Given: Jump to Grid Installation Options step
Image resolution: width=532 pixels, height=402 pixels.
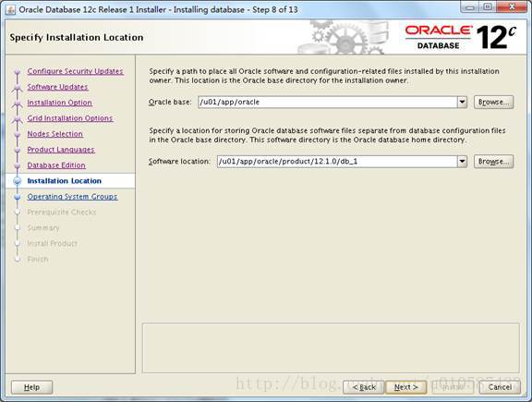Looking at the screenshot, I should (70, 118).
